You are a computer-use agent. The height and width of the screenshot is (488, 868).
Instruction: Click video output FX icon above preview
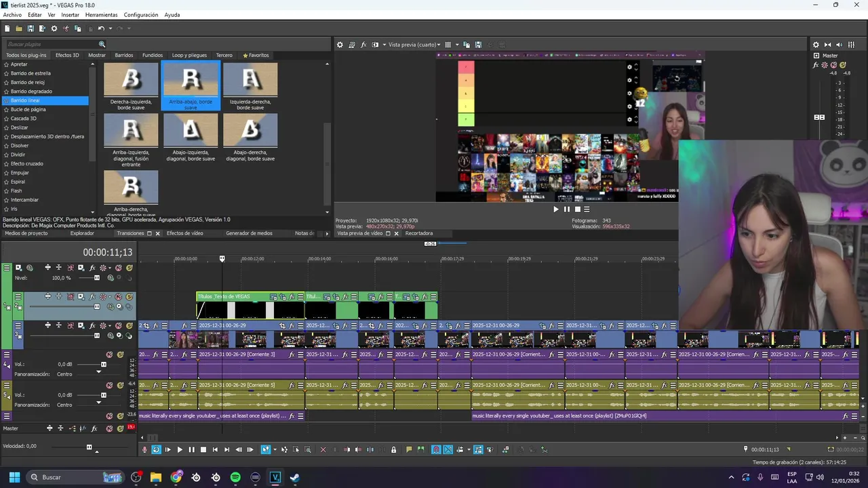[363, 45]
